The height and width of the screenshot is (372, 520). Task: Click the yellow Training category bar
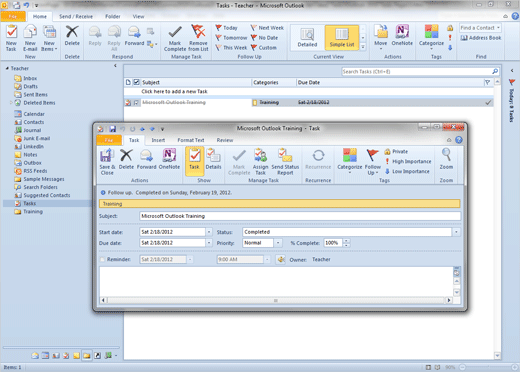[280, 204]
